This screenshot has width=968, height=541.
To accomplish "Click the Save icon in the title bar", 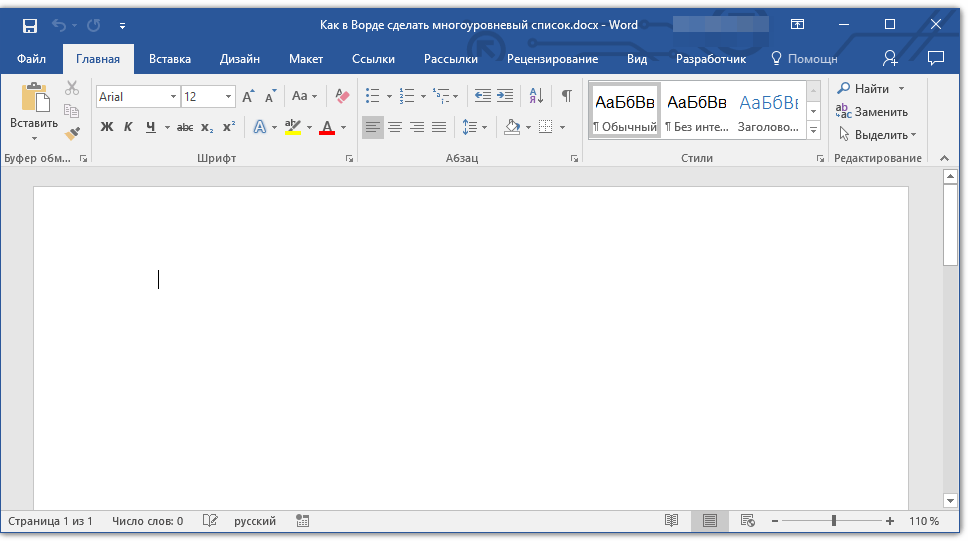I will click(x=30, y=25).
